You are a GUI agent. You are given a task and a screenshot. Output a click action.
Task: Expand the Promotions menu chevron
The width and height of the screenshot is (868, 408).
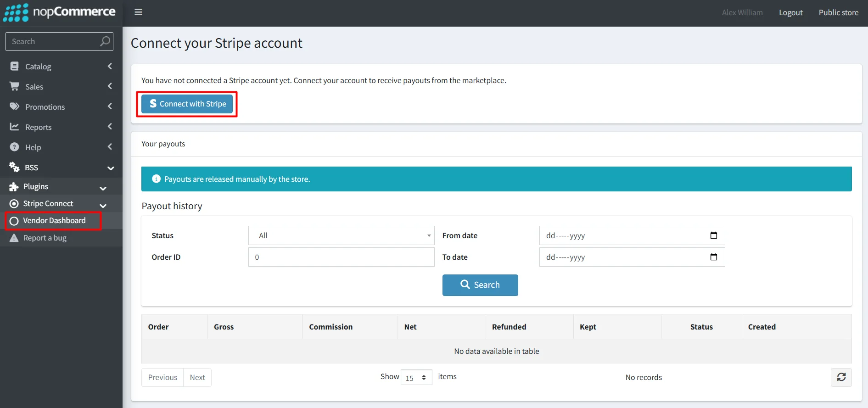tap(110, 106)
